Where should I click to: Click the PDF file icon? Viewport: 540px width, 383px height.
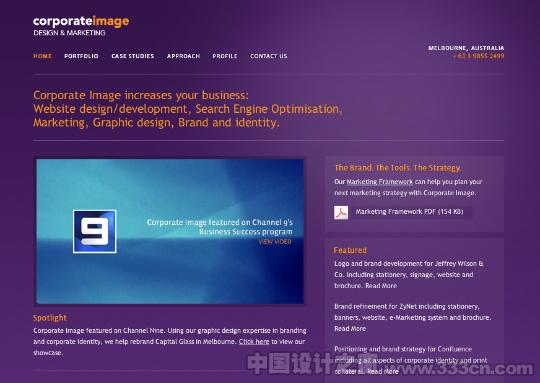tap(341, 212)
